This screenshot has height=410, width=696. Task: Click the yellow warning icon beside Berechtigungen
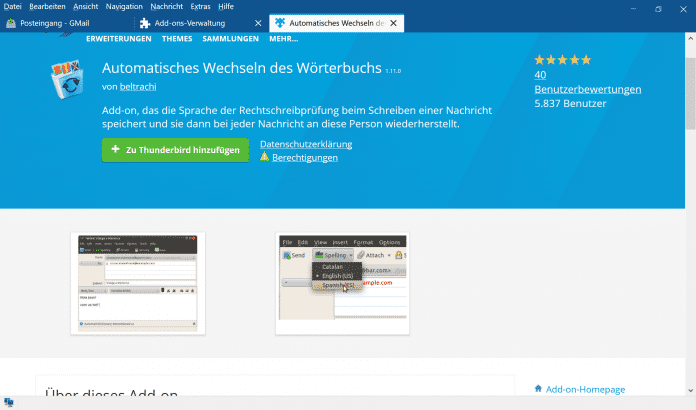tap(264, 157)
